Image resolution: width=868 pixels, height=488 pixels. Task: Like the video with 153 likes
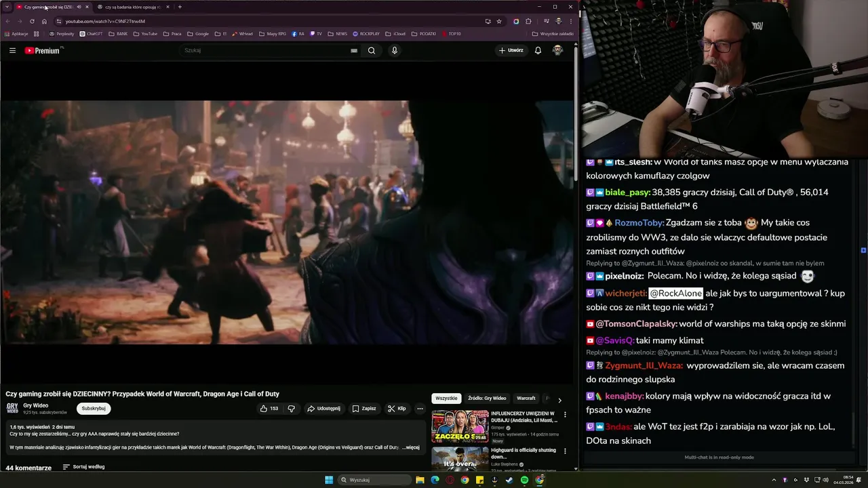click(x=269, y=409)
